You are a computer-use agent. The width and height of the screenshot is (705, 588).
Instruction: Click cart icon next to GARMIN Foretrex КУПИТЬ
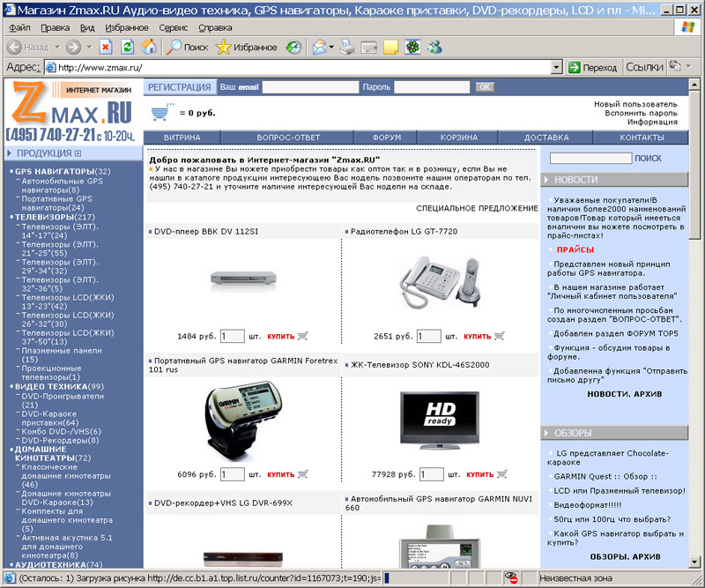pos(302,474)
